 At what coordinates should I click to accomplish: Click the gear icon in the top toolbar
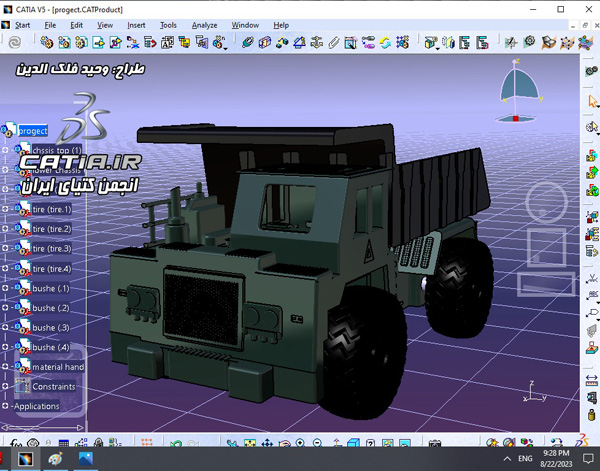click(x=530, y=41)
